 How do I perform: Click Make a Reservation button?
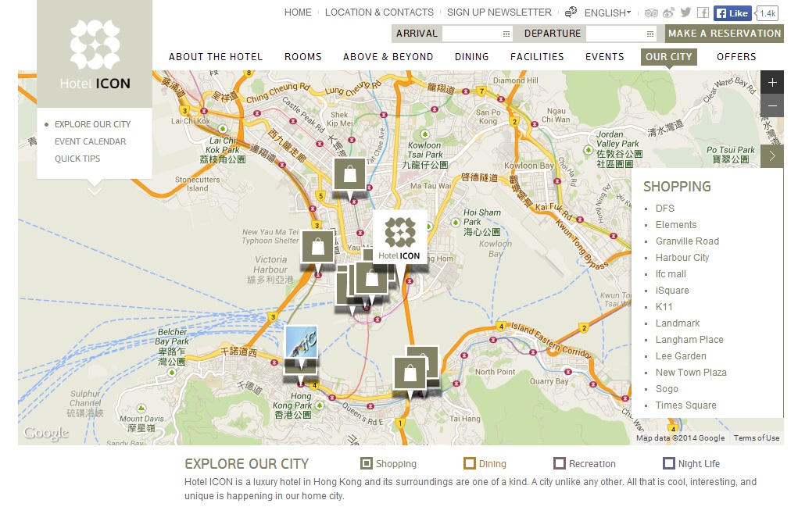[x=724, y=34]
